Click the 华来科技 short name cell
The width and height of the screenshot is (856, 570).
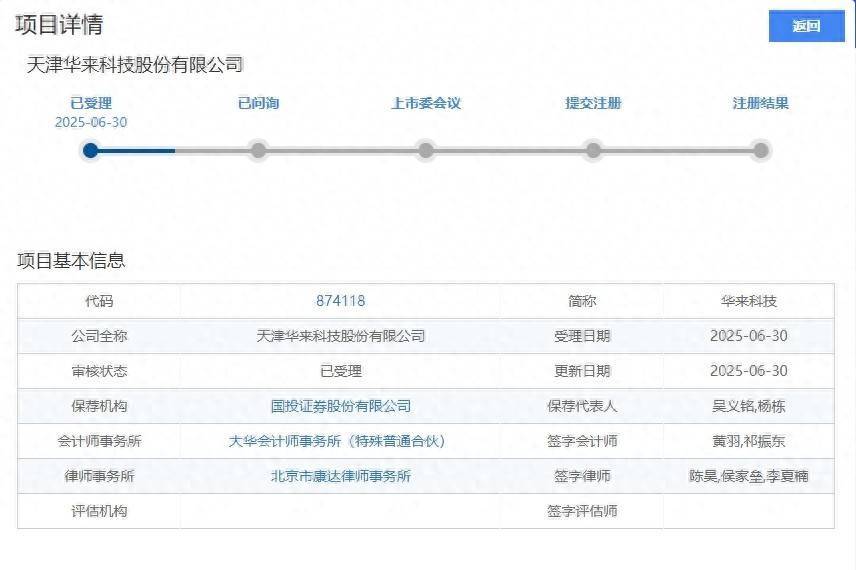(x=748, y=301)
